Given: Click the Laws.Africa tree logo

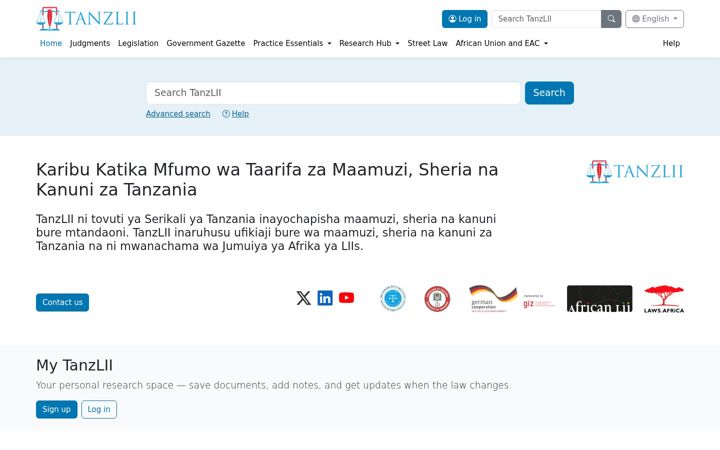Looking at the screenshot, I should (x=664, y=299).
